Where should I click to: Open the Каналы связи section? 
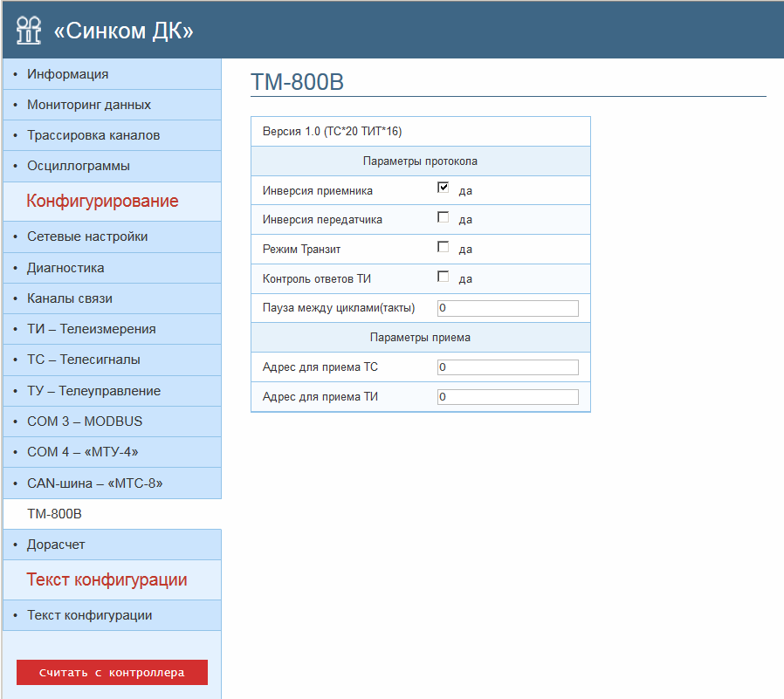tap(70, 298)
